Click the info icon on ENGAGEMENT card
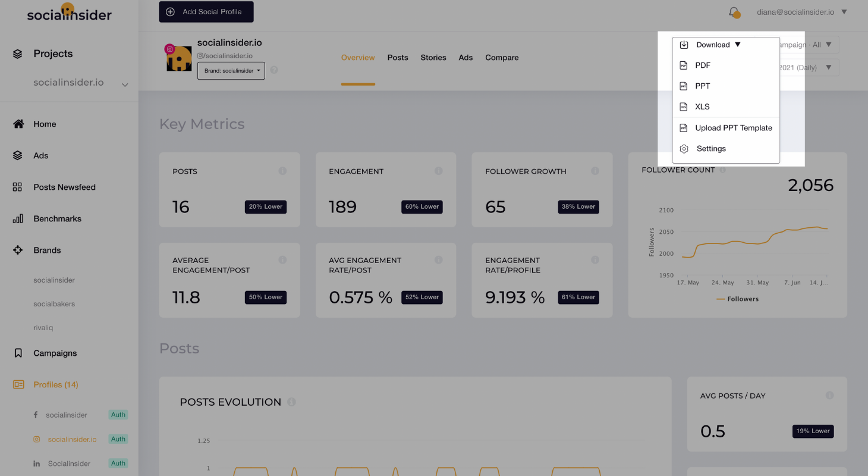 438,171
